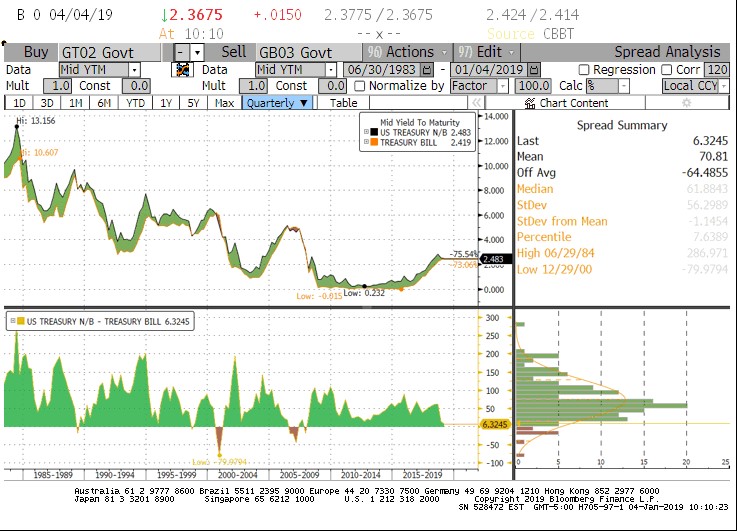Screen dimensions: 737x531
Task: Open the Actions menu
Action: 402,52
